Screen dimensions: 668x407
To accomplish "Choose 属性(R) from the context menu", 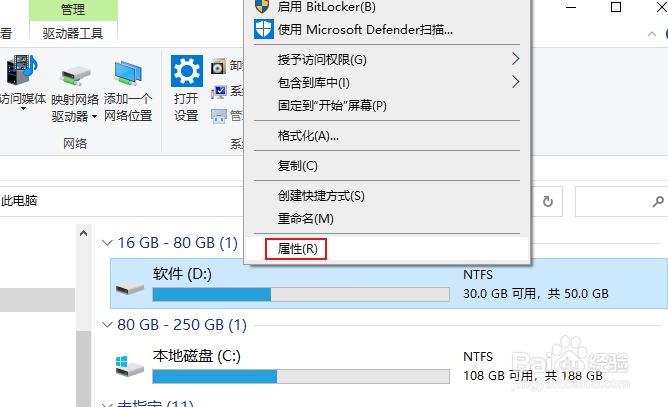I will click(297, 249).
